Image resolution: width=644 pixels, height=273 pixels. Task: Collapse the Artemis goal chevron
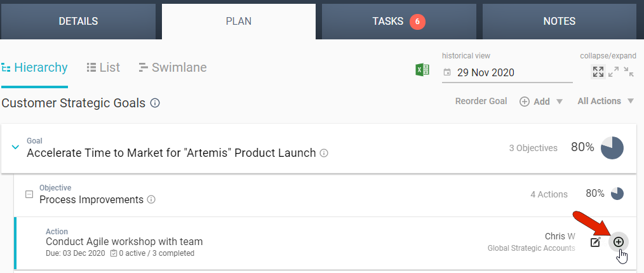tap(16, 147)
